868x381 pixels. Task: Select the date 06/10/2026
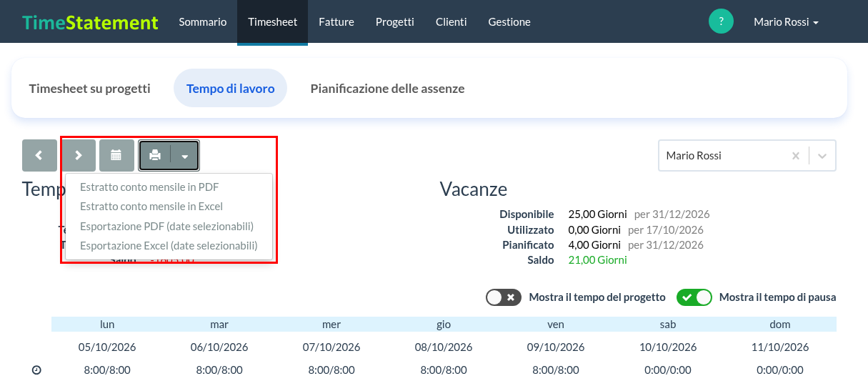pos(219,347)
